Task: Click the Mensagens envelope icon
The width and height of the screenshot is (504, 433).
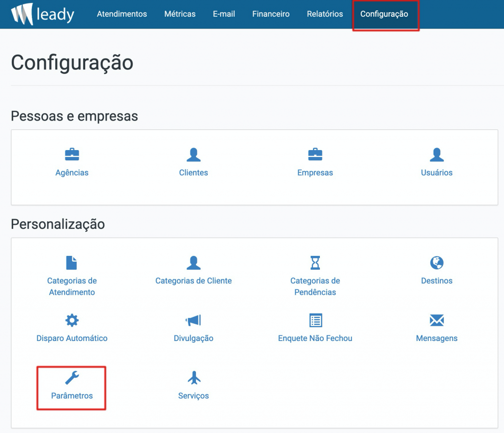Action: click(x=437, y=320)
